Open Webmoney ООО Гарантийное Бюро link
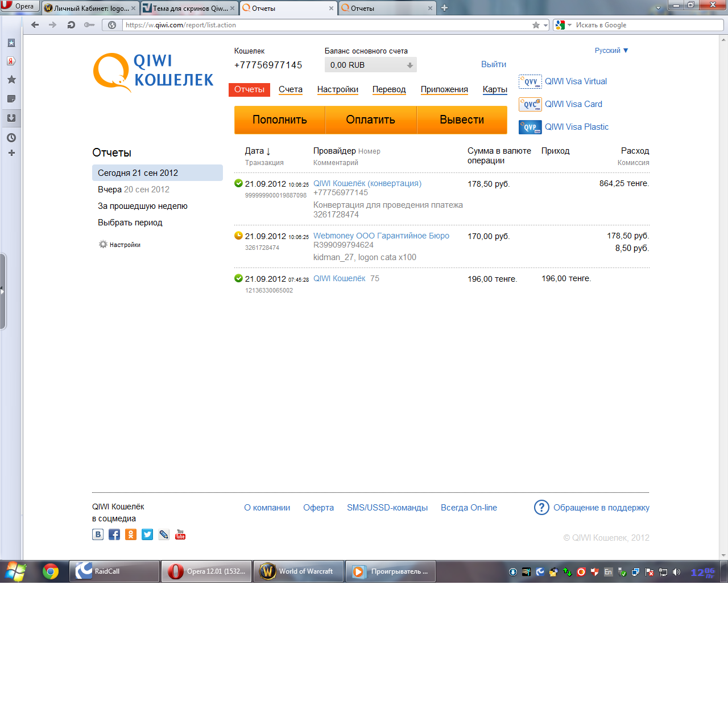 click(x=381, y=236)
